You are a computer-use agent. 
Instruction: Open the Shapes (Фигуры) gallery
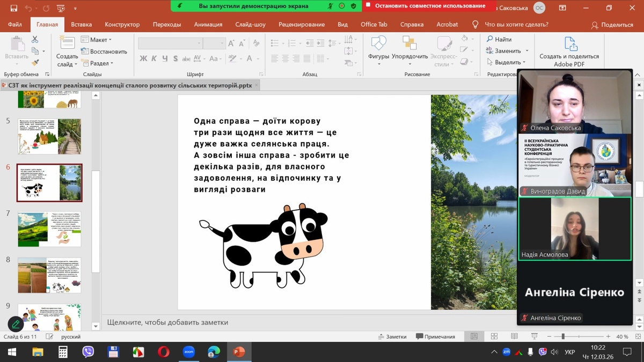pyautogui.click(x=378, y=48)
